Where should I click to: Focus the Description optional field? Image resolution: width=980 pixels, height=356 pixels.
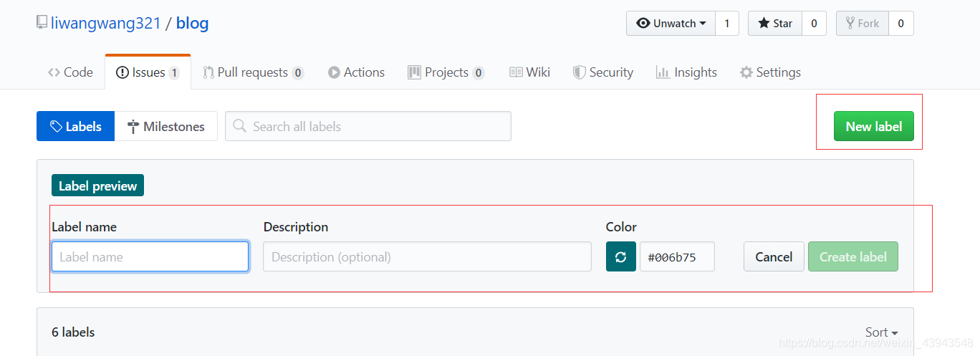click(x=427, y=256)
